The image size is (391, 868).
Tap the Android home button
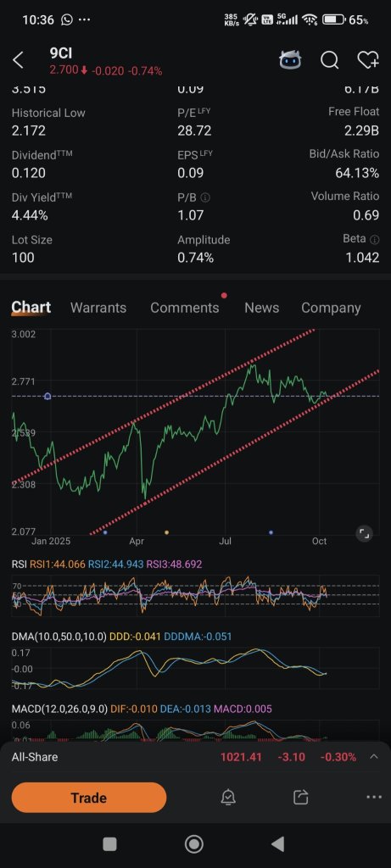pyautogui.click(x=194, y=844)
